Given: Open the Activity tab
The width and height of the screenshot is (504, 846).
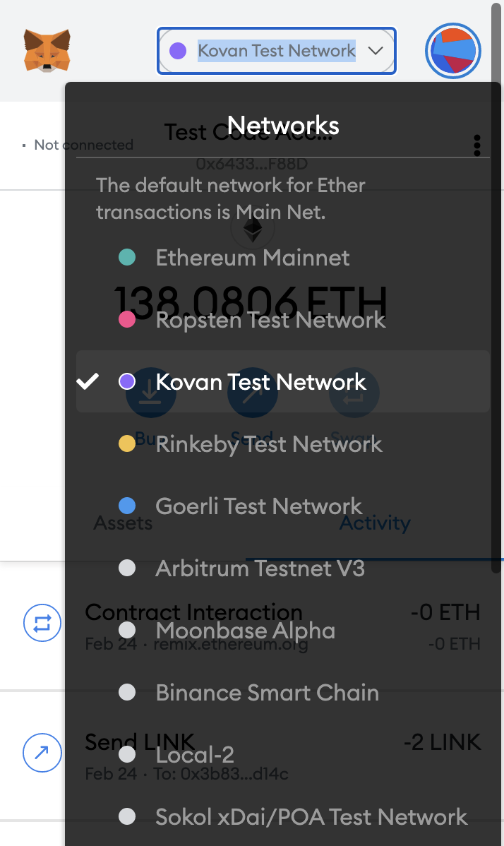Looking at the screenshot, I should pos(375,523).
